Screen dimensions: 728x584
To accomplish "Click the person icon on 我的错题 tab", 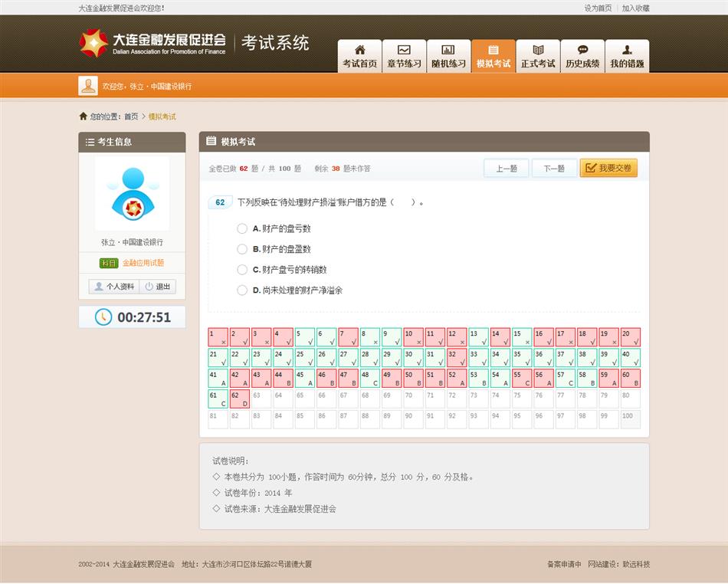I will (x=627, y=50).
